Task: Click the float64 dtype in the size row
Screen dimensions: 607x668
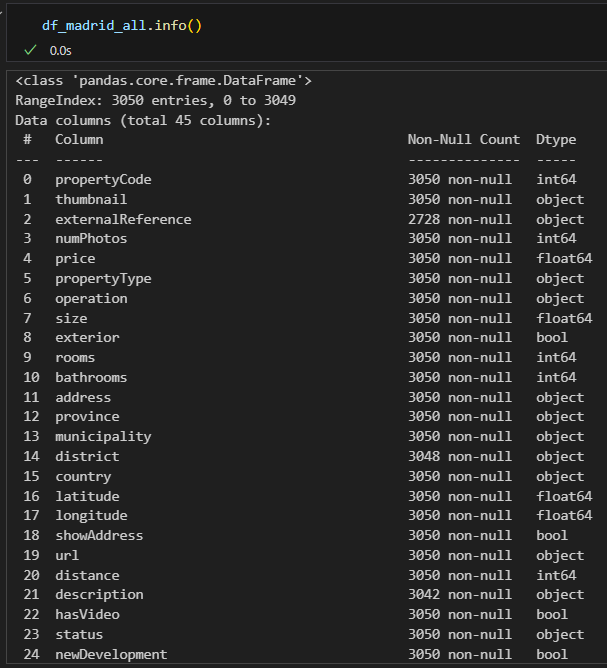Action: [564, 318]
